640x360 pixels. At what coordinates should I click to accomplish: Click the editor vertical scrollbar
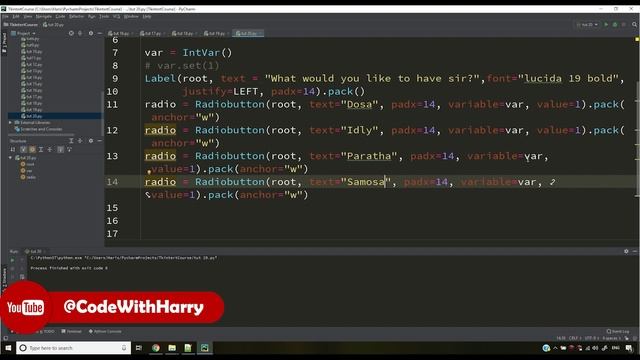(637, 139)
